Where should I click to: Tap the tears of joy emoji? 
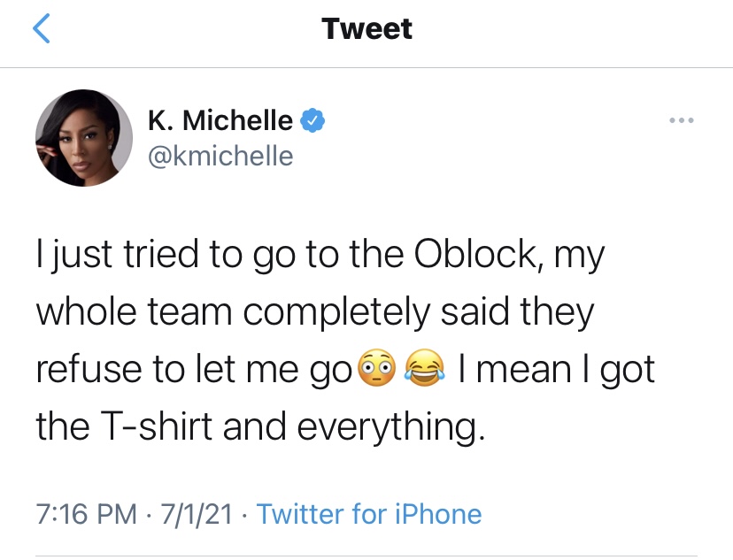point(424,367)
